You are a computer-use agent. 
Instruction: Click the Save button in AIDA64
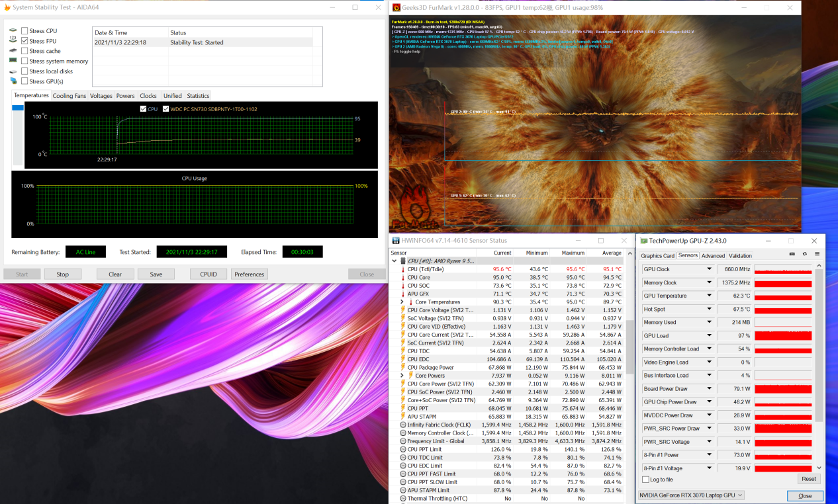(156, 274)
